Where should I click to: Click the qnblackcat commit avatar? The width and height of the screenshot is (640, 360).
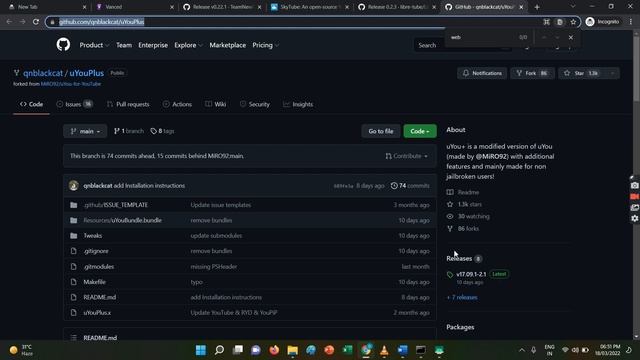(73, 186)
